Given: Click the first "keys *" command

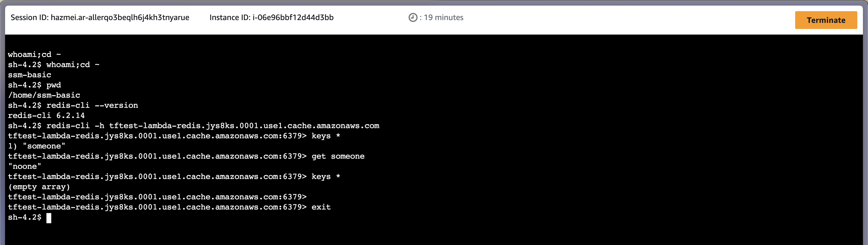Looking at the screenshot, I should coord(325,136).
